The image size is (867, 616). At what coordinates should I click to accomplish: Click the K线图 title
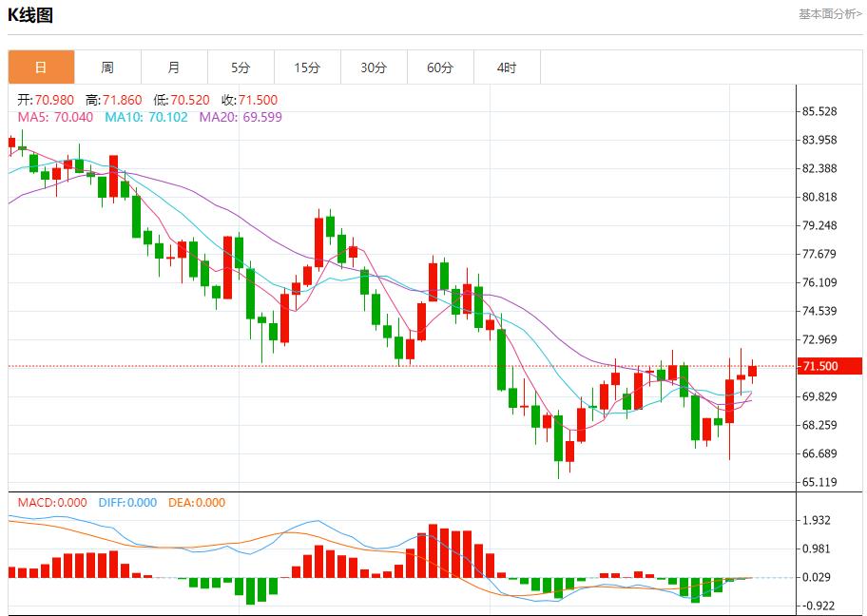(30, 15)
